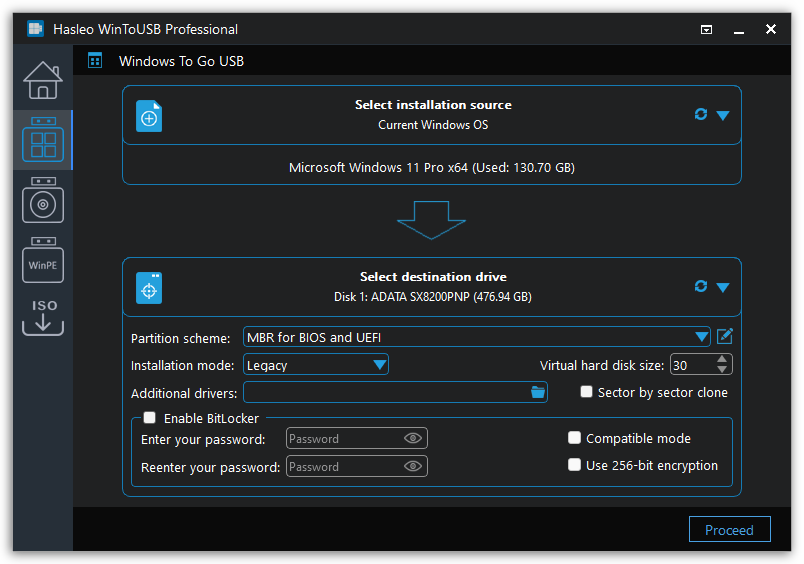Click the installation source file icon
The image size is (804, 564).
(x=149, y=116)
